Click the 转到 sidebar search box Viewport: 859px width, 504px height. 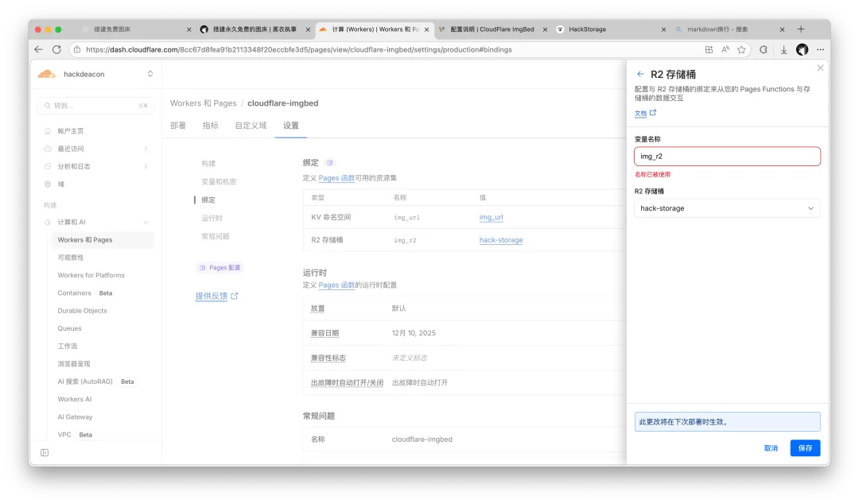point(96,106)
